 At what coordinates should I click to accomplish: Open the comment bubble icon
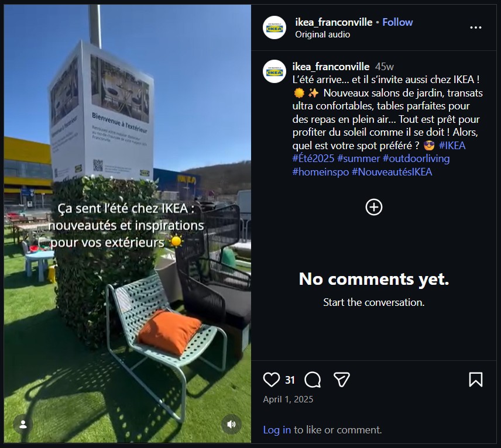pos(313,380)
